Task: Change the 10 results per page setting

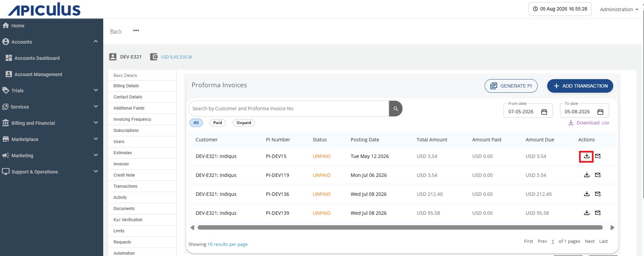Action: click(x=227, y=244)
